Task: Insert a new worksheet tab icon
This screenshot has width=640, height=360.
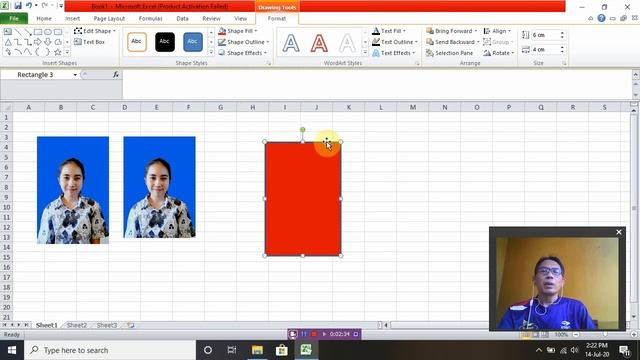Action: pyautogui.click(x=130, y=325)
